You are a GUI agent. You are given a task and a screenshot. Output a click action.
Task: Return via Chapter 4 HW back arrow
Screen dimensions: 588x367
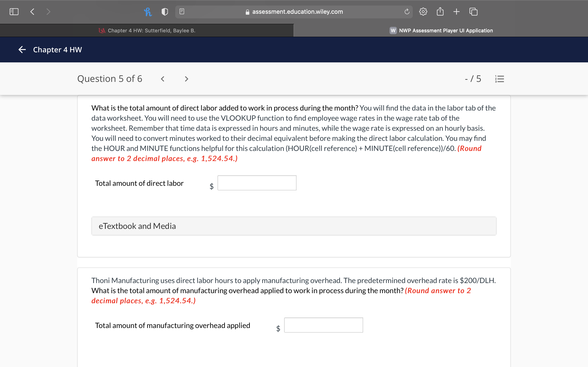[x=22, y=50]
